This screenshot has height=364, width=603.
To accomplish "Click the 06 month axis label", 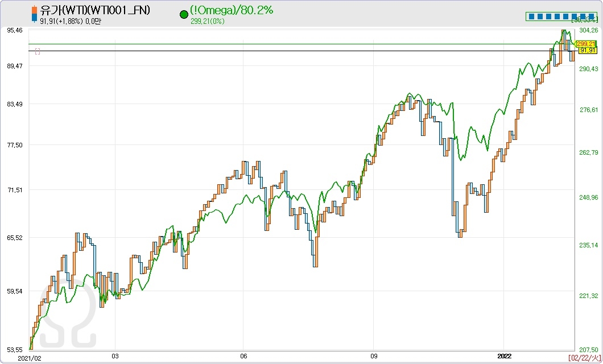I will pyautogui.click(x=243, y=357).
